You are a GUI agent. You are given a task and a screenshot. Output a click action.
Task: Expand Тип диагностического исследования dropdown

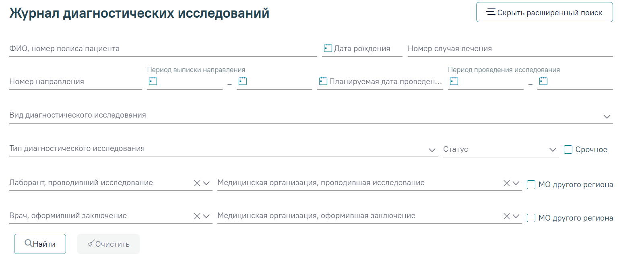point(432,150)
